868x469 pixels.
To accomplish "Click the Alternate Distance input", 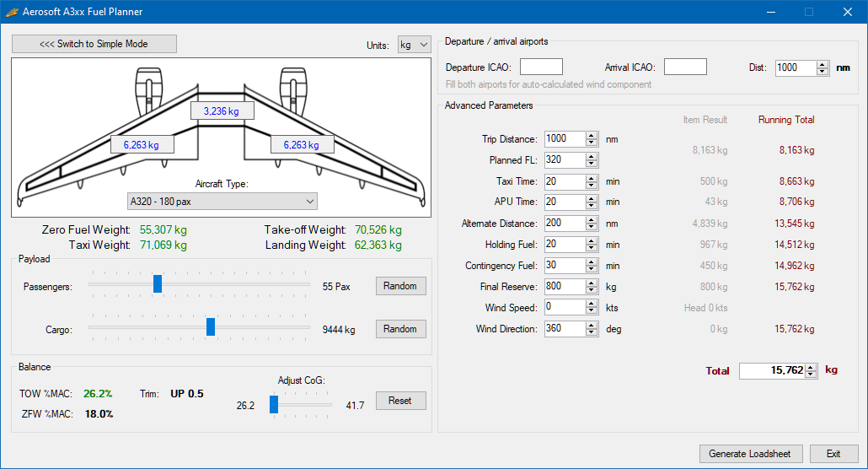I will 565,223.
